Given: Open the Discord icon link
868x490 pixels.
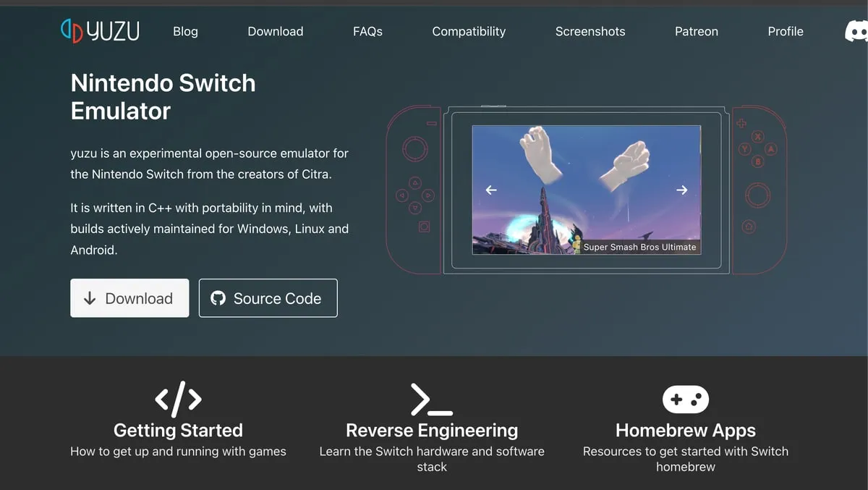Looking at the screenshot, I should click(x=857, y=31).
